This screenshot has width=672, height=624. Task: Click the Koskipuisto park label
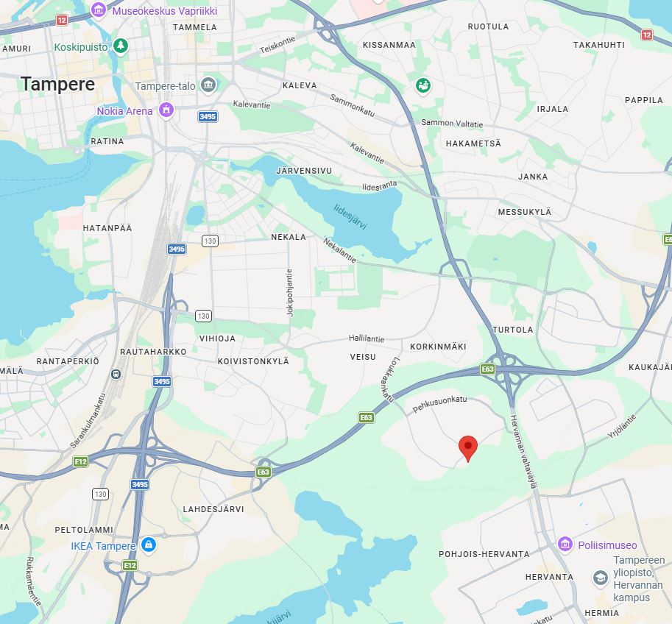(x=80, y=47)
